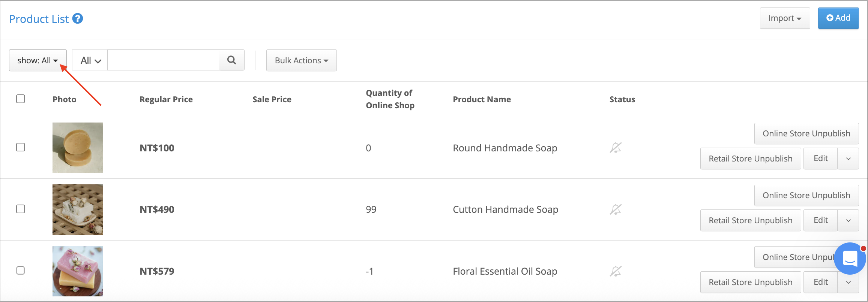The image size is (868, 302).
Task: Click Floral Essential Oil Soap status bell icon
Action: click(616, 271)
